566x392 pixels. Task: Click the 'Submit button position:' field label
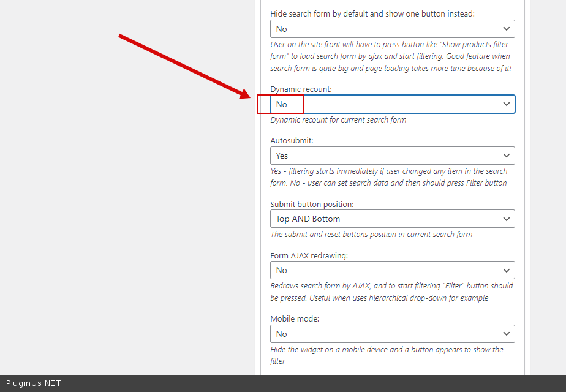pyautogui.click(x=312, y=205)
